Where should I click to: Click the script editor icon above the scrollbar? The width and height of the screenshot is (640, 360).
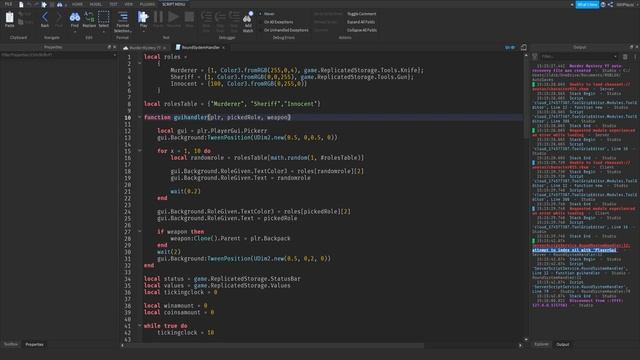pos(524,47)
